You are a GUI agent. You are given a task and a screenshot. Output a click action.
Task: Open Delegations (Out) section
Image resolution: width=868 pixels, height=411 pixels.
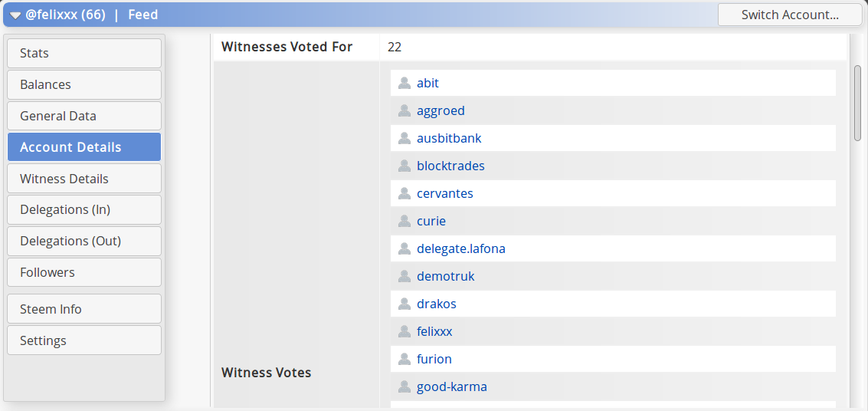coord(85,241)
